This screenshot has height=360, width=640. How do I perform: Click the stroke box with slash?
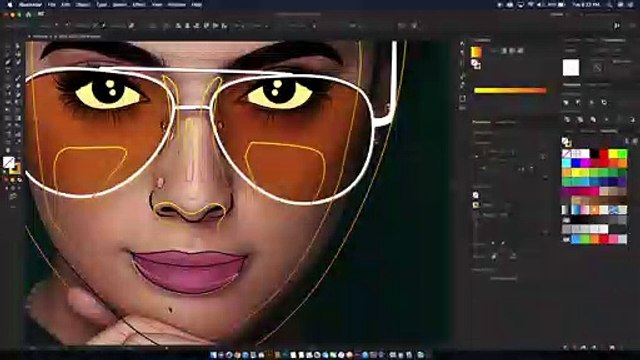click(597, 68)
